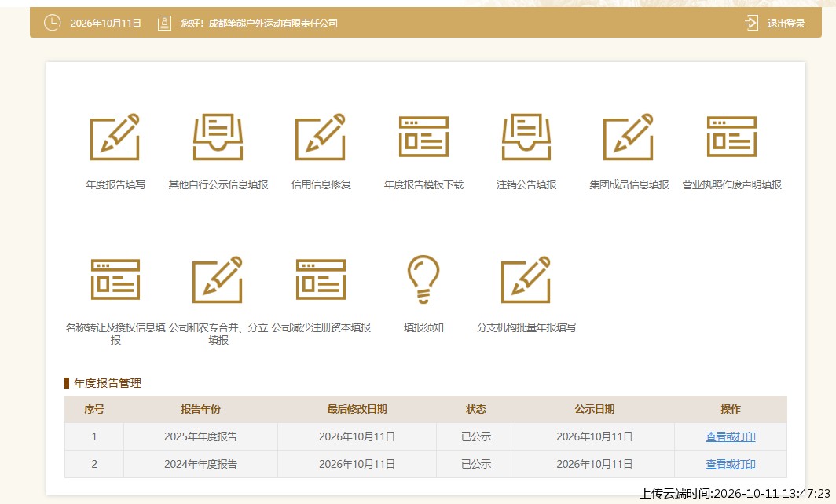Click the user profile icon in header
The width and height of the screenshot is (836, 504).
point(165,23)
